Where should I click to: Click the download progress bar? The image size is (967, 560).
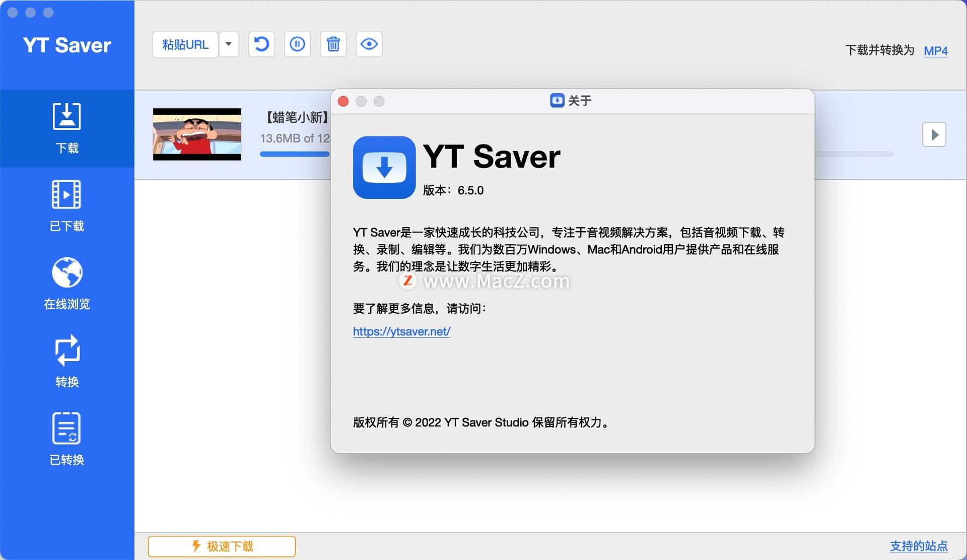(295, 154)
